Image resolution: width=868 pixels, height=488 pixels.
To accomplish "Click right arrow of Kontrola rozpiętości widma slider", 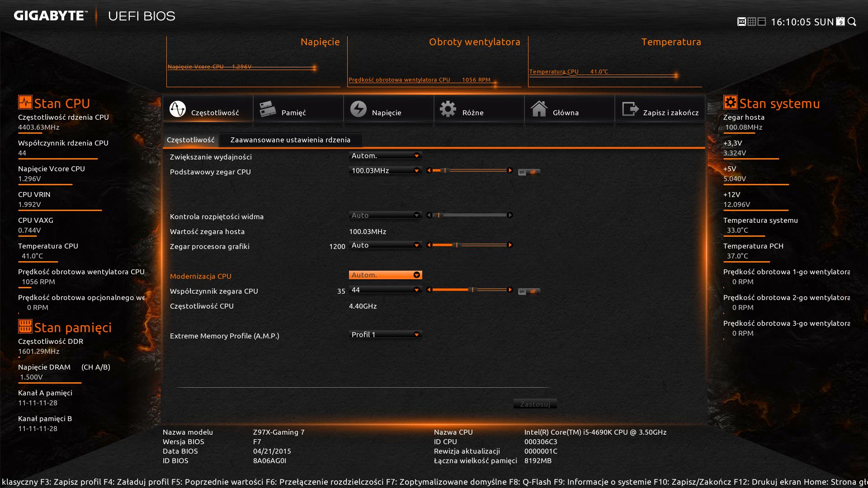I will coord(510,216).
